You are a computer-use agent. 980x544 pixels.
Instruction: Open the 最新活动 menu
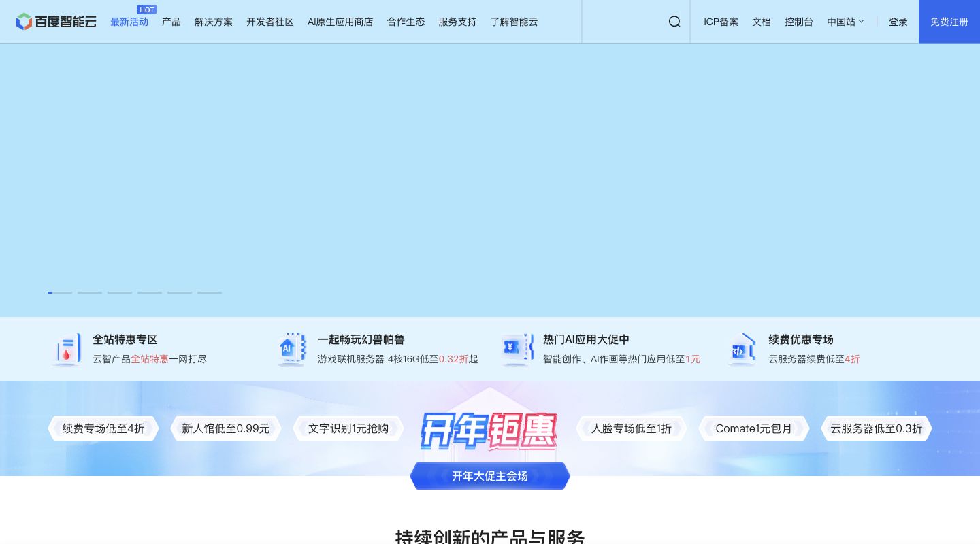[129, 22]
